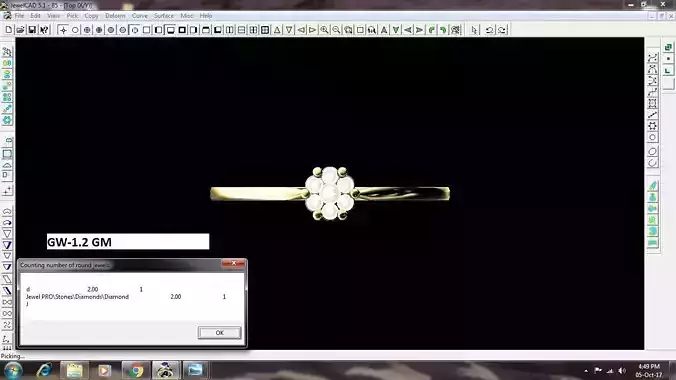Viewport: 676px width, 380px height.
Task: Click the zoom out magnifier icon
Action: point(336,30)
